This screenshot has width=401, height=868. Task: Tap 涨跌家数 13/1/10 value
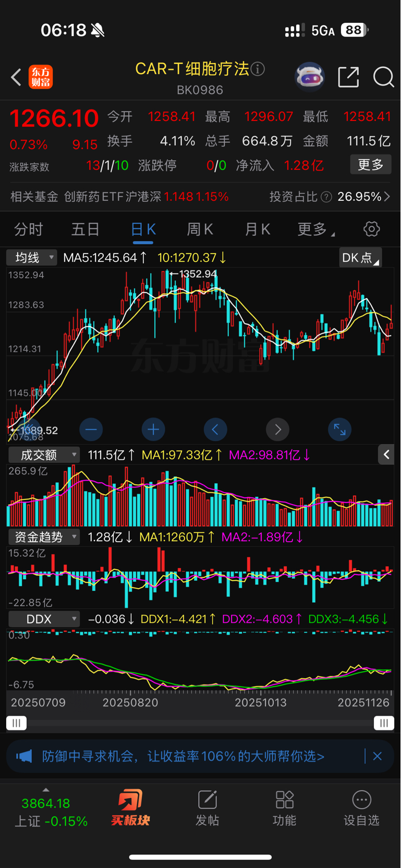click(x=107, y=166)
